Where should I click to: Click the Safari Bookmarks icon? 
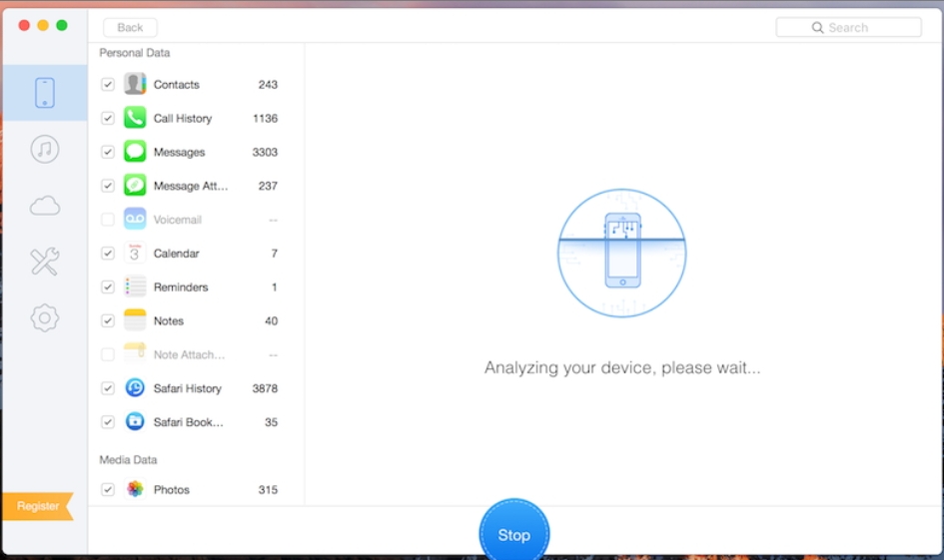[135, 421]
